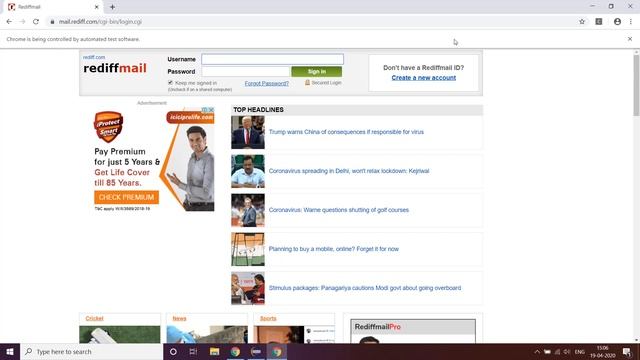This screenshot has height=360, width=640.
Task: Click the stimulus packages headline thumbnail
Action: tap(248, 288)
